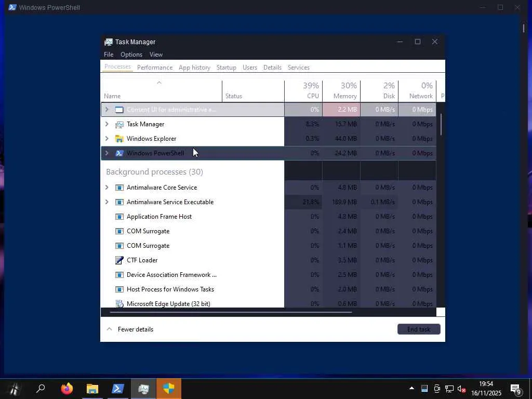The width and height of the screenshot is (532, 399).
Task: Click the CTF Loader pencil icon
Action: pyautogui.click(x=119, y=260)
